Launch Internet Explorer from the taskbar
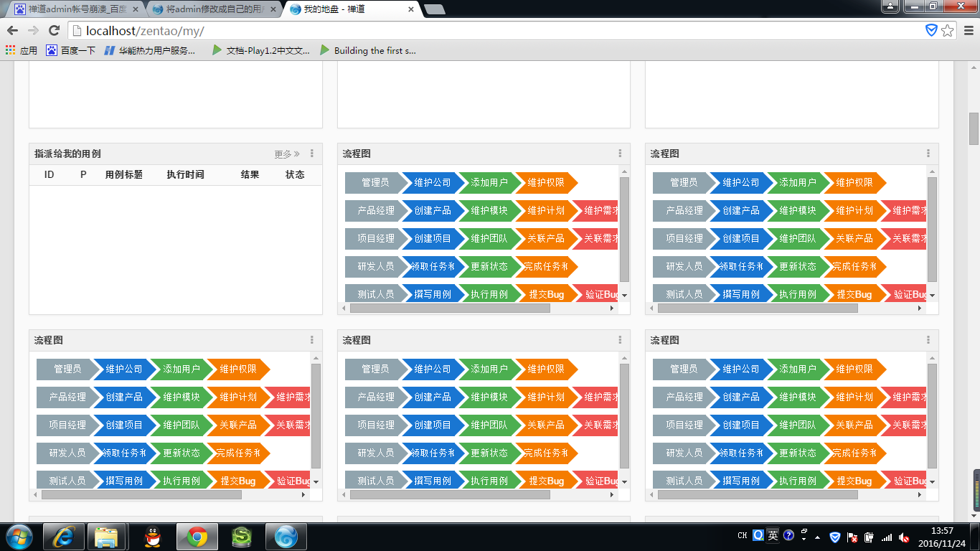980x551 pixels. (x=65, y=537)
